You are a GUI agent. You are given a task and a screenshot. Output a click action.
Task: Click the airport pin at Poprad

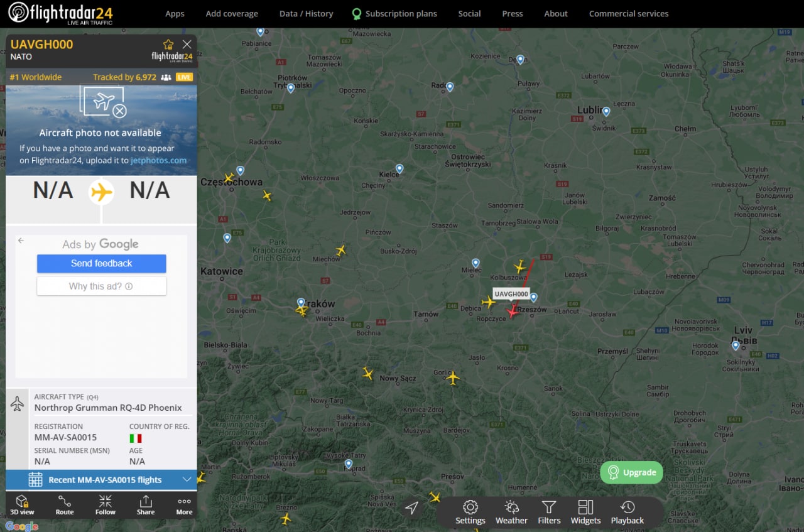(349, 464)
